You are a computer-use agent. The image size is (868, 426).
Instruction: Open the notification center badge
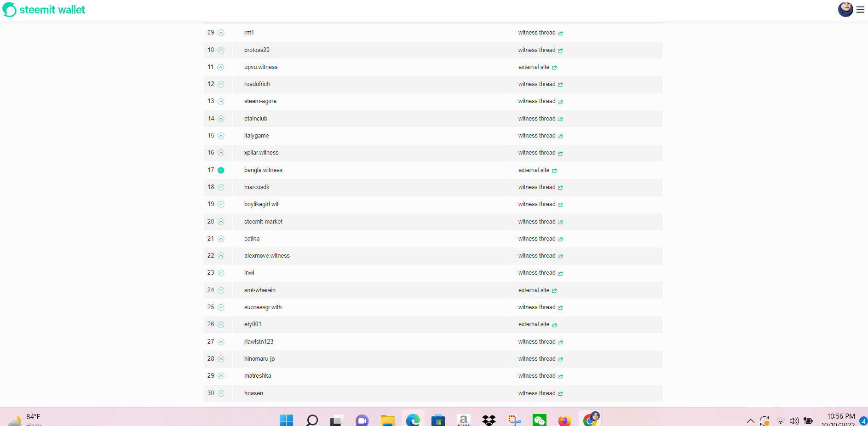pos(863,421)
